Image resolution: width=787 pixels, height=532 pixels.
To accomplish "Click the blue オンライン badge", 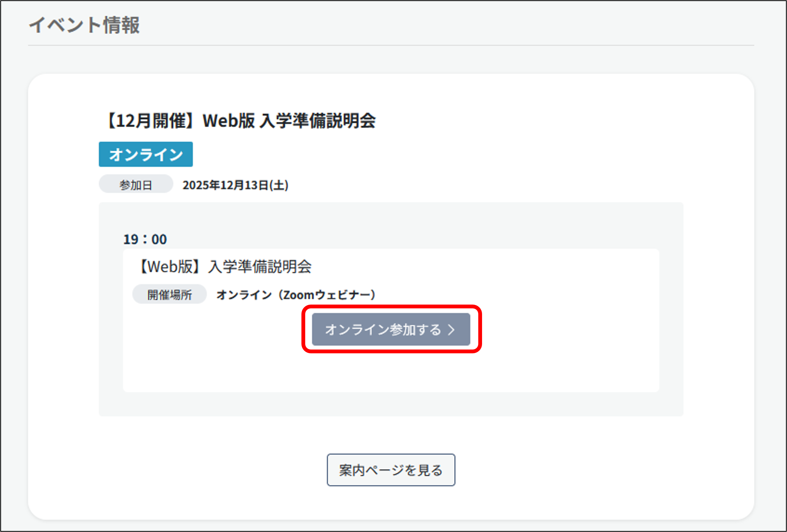I will click(146, 154).
